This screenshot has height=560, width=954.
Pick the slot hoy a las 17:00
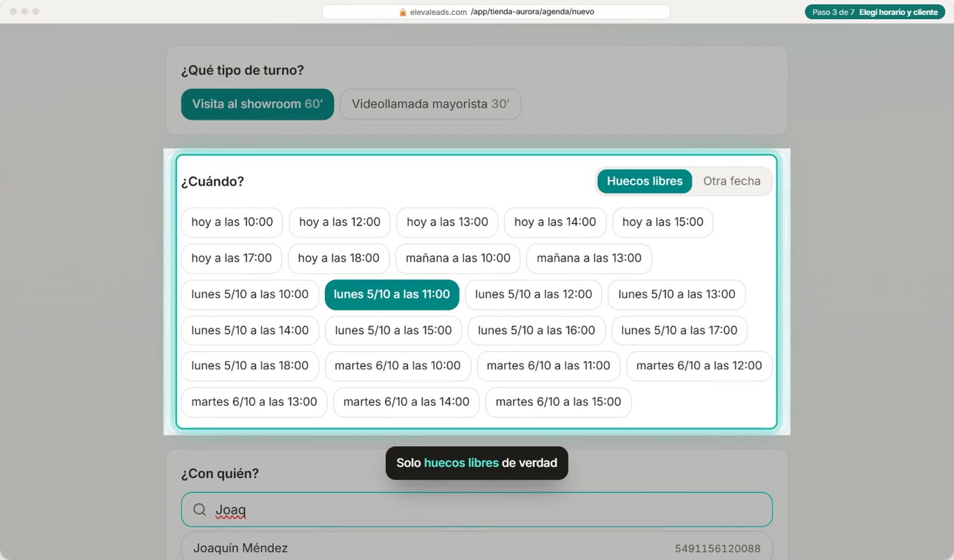tap(232, 258)
